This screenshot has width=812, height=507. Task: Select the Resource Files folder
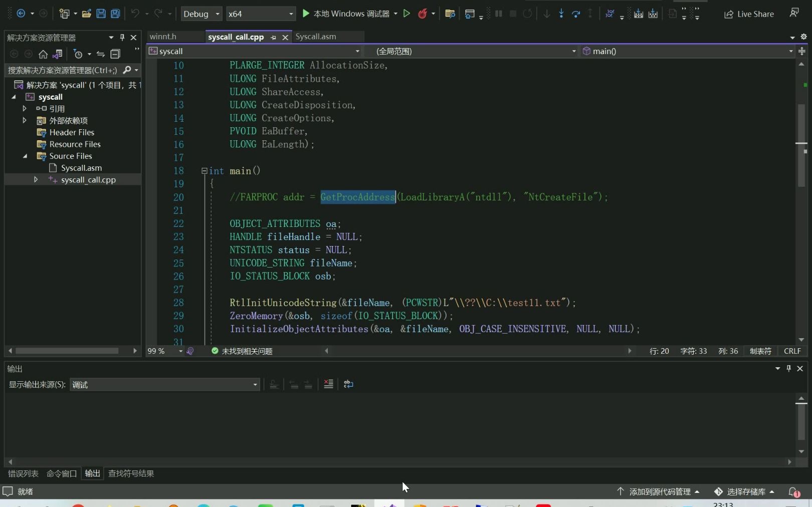coord(75,144)
